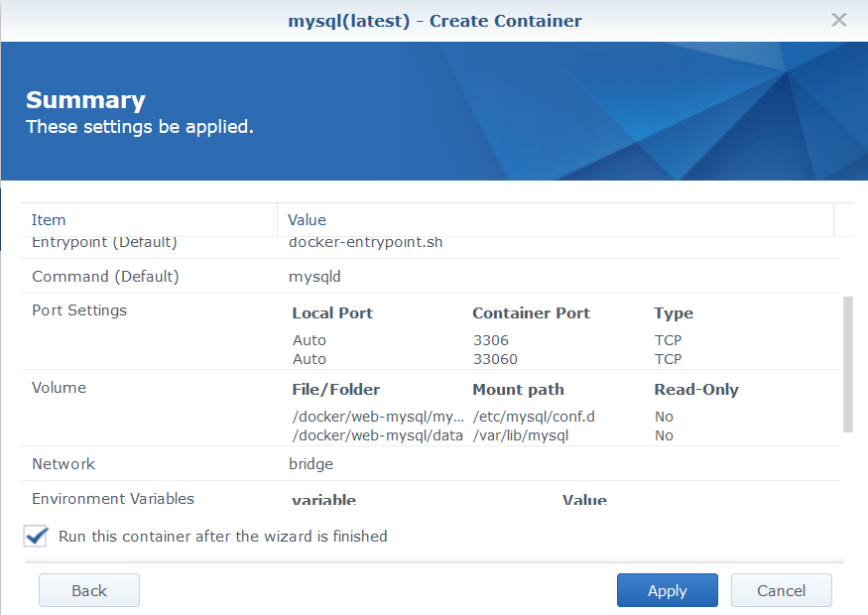
Task: Click the Local Port heading
Action: point(332,312)
